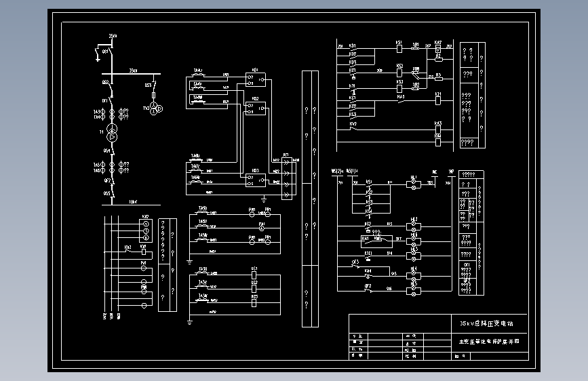Click the KC1 coil in lower circuit
Viewport: 588px width, 381px height.
click(x=254, y=275)
